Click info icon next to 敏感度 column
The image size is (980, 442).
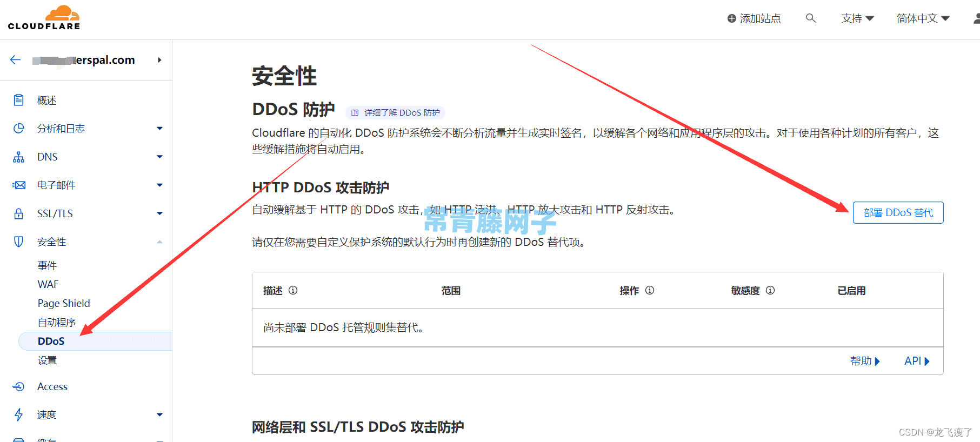770,290
